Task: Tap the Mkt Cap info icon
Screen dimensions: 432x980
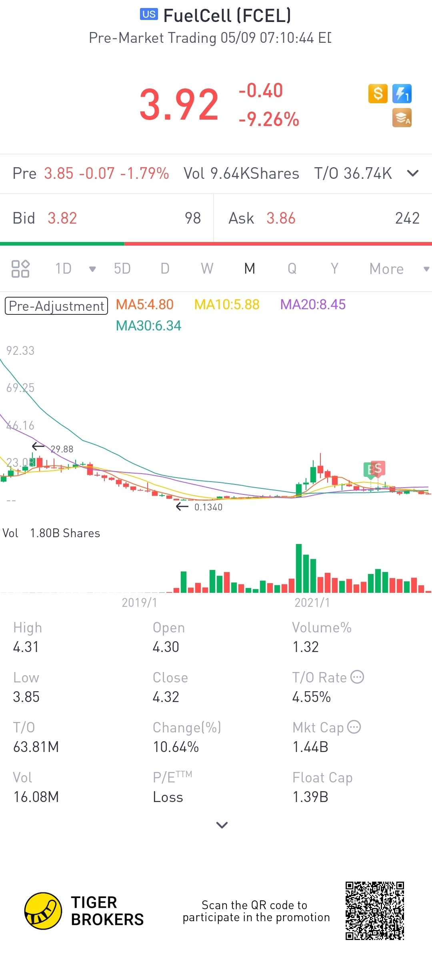Action: click(x=354, y=727)
